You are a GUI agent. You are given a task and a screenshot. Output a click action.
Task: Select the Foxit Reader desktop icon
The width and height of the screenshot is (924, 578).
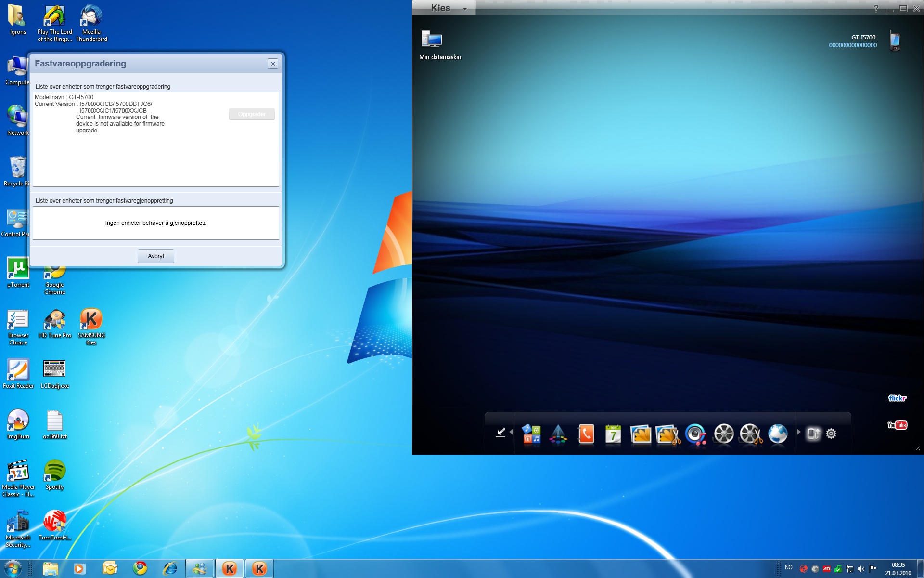click(18, 374)
